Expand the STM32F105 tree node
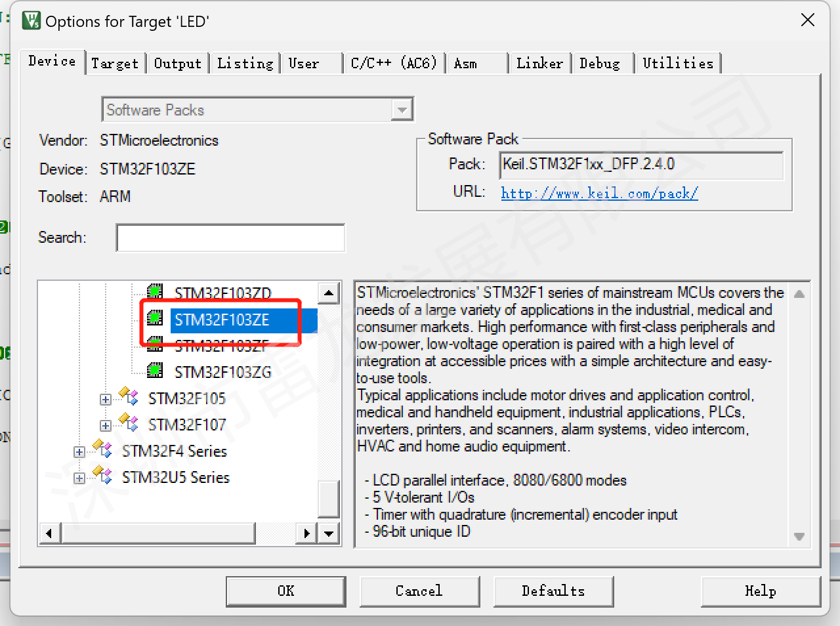 pyautogui.click(x=105, y=399)
